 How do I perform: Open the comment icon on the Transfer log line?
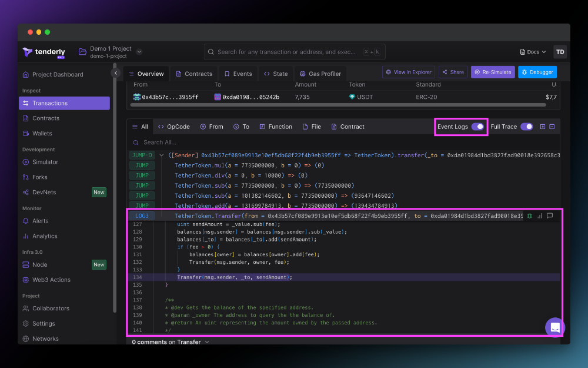(x=549, y=216)
